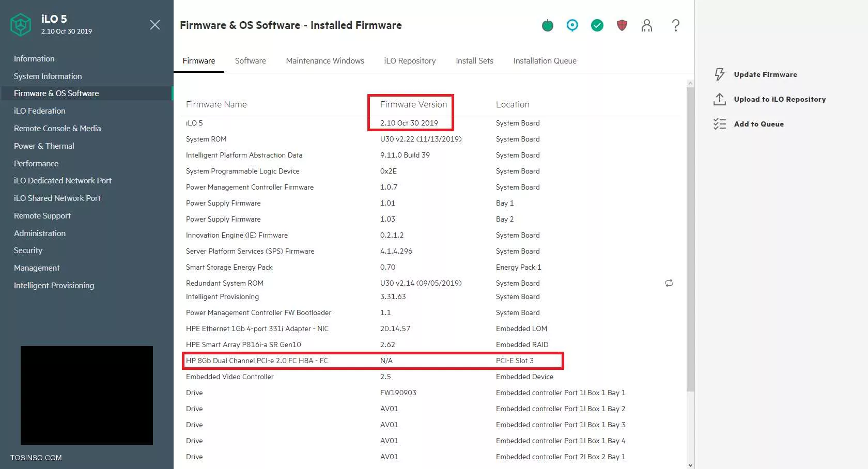Click the firmware list scrollbar thumb
Image resolution: width=868 pixels, height=469 pixels.
(690, 239)
